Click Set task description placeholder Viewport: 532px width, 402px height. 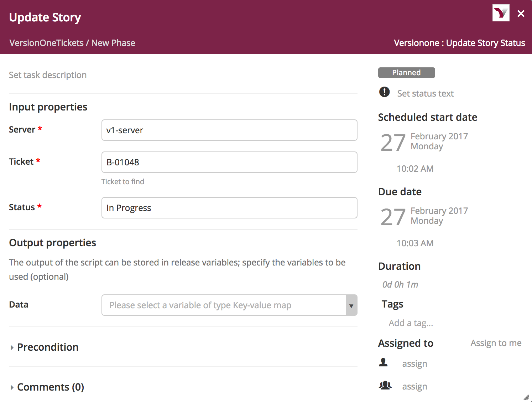[x=48, y=75]
